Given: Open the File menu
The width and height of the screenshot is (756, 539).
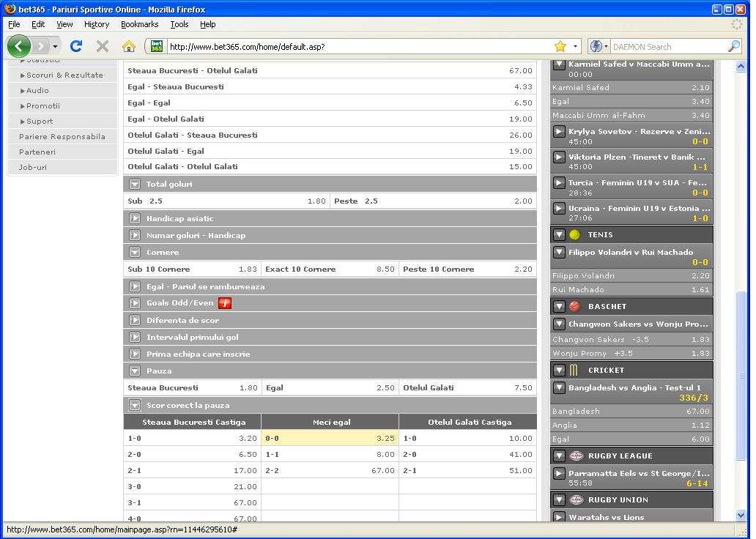Looking at the screenshot, I should click(14, 24).
